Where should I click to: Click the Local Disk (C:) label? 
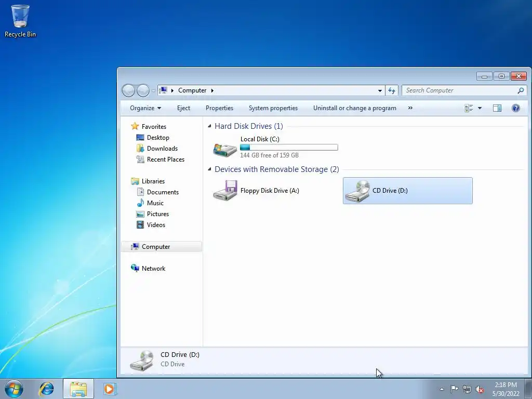coord(260,139)
